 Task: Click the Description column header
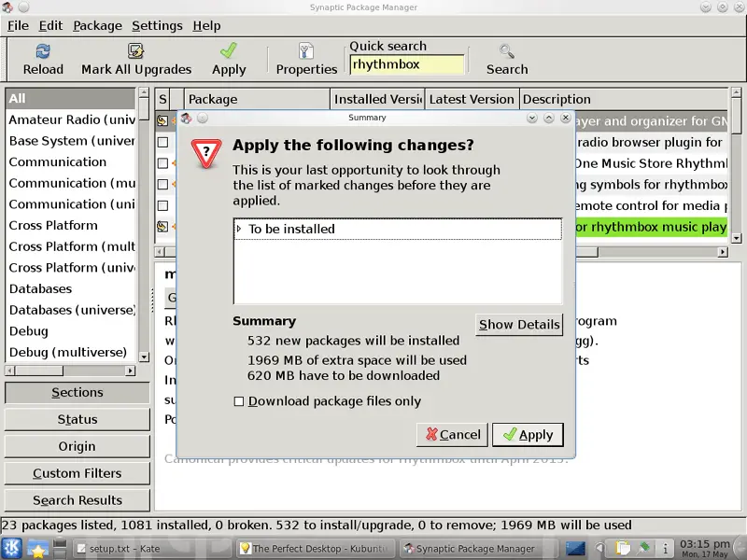(x=624, y=99)
